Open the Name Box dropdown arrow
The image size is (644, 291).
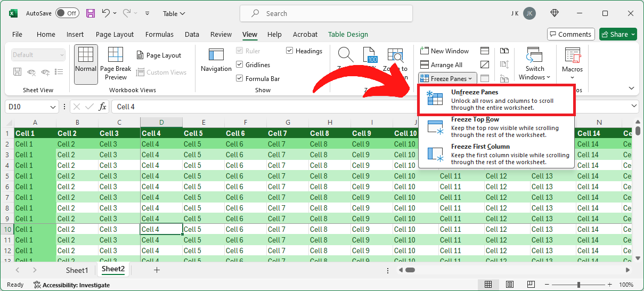52,107
